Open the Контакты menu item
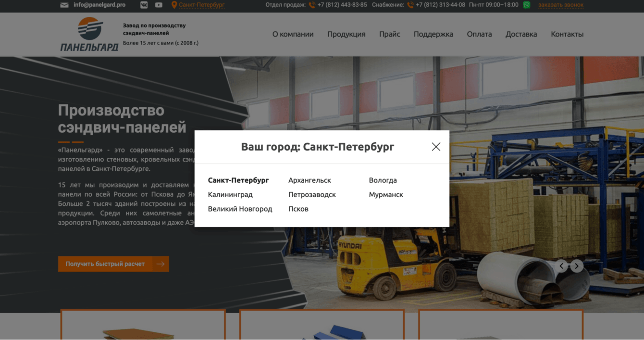Viewport: 644px width, 340px height. click(x=567, y=34)
